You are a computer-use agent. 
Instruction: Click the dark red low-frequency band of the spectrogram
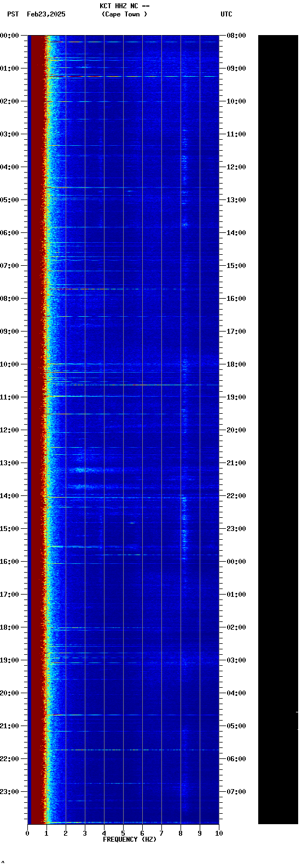37,430
